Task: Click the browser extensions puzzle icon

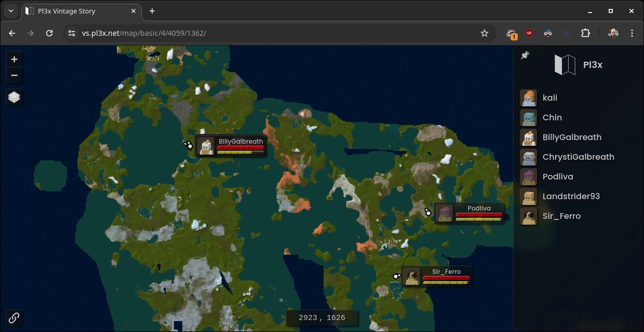Action: coord(585,33)
